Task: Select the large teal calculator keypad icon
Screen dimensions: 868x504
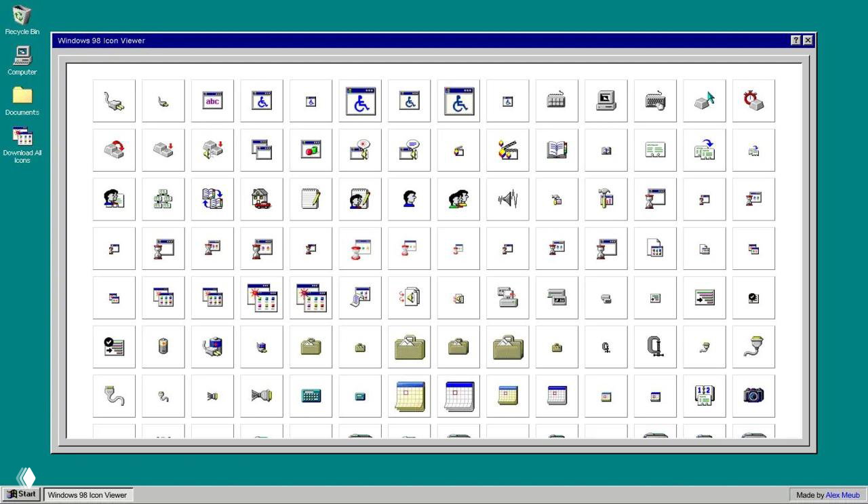Action: (x=311, y=396)
